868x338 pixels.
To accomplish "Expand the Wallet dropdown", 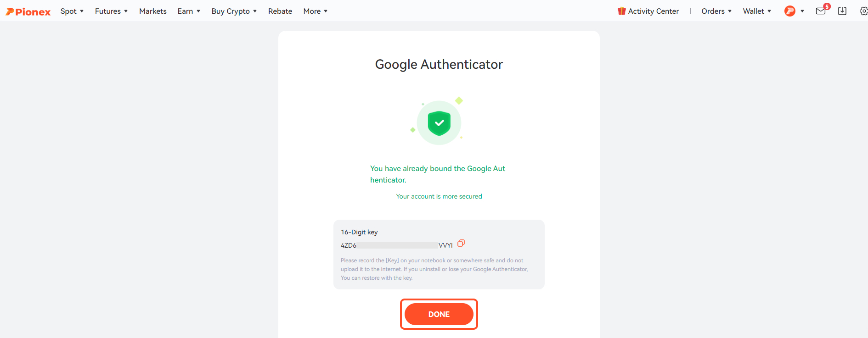I will [757, 11].
